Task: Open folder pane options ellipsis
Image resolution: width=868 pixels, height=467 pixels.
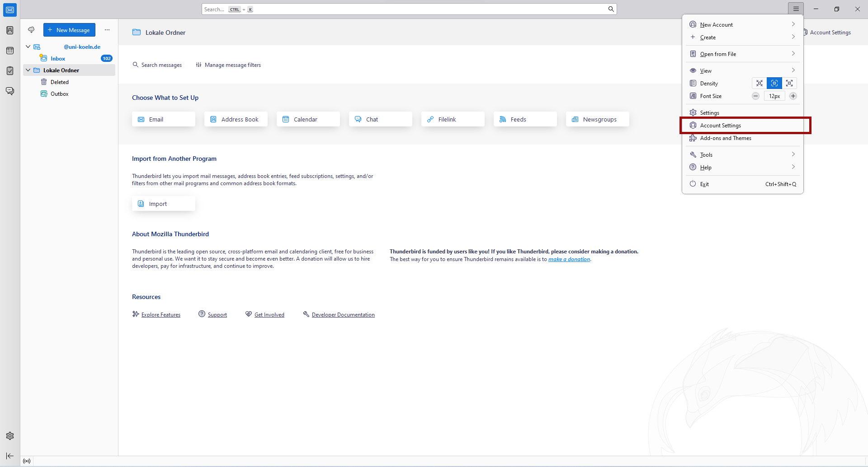Action: pos(107,30)
